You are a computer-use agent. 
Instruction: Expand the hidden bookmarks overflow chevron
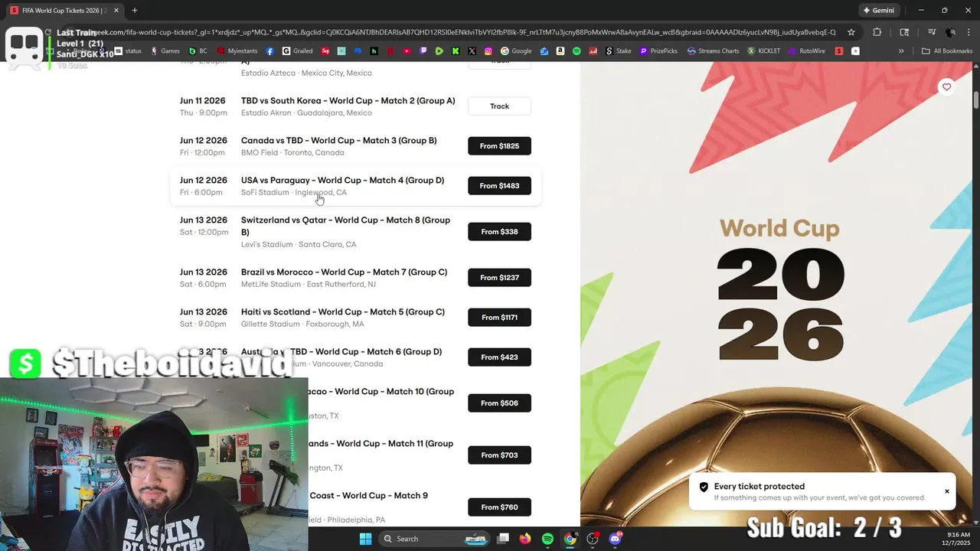coord(901,51)
